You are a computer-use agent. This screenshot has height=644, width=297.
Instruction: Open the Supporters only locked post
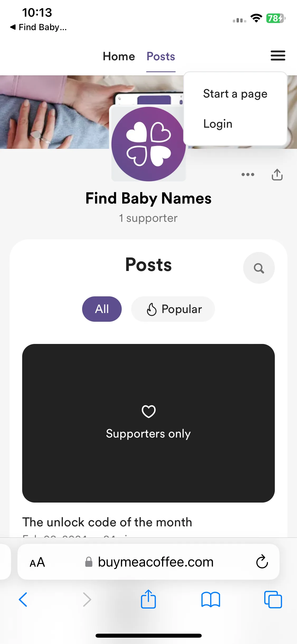tap(148, 423)
